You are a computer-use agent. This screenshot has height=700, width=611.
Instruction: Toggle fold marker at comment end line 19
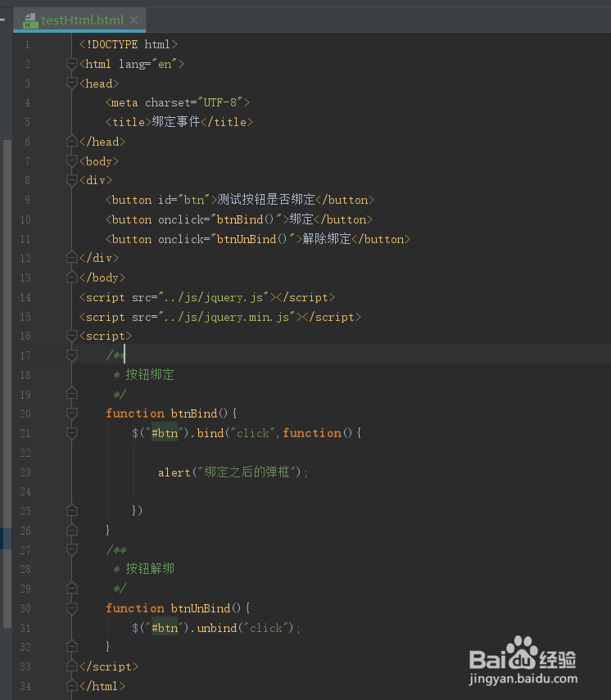[71, 394]
